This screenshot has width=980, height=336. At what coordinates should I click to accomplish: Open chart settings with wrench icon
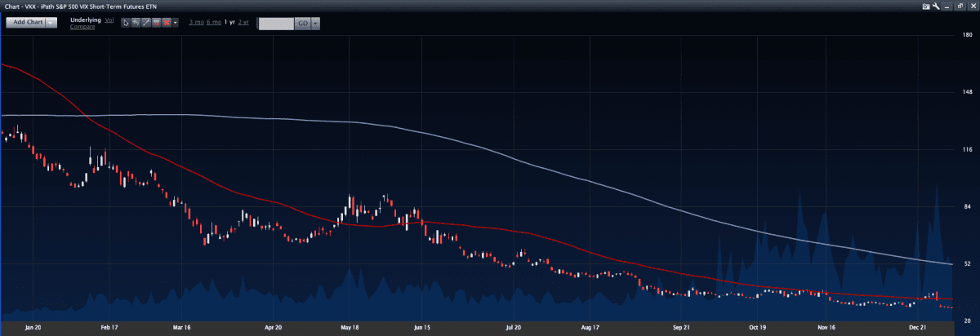(x=936, y=6)
